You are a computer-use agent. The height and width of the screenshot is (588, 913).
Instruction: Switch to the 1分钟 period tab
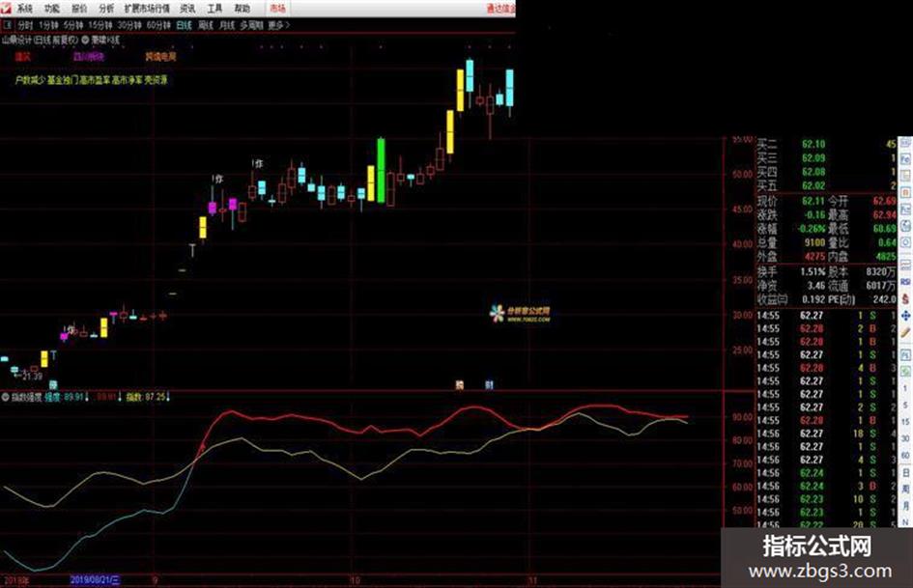tap(48, 25)
